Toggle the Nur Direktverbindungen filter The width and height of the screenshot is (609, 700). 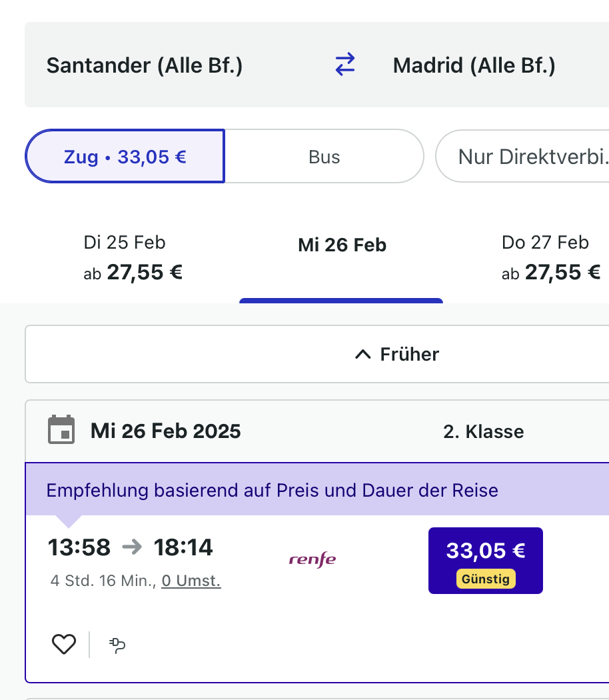point(526,157)
